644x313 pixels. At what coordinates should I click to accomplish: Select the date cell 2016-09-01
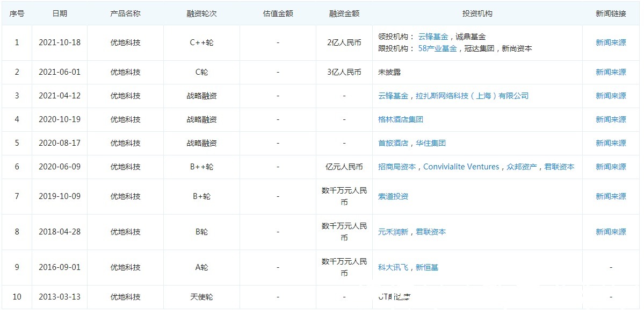coord(60,267)
